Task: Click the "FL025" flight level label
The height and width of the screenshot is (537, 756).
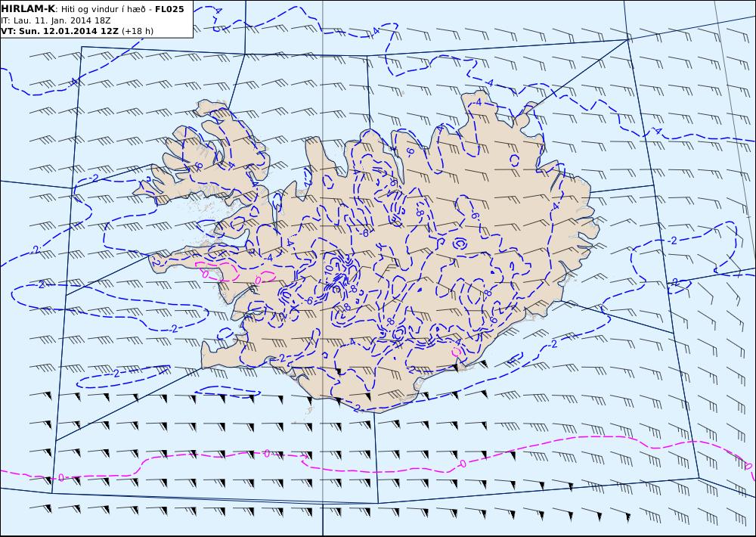Action: click(x=169, y=9)
